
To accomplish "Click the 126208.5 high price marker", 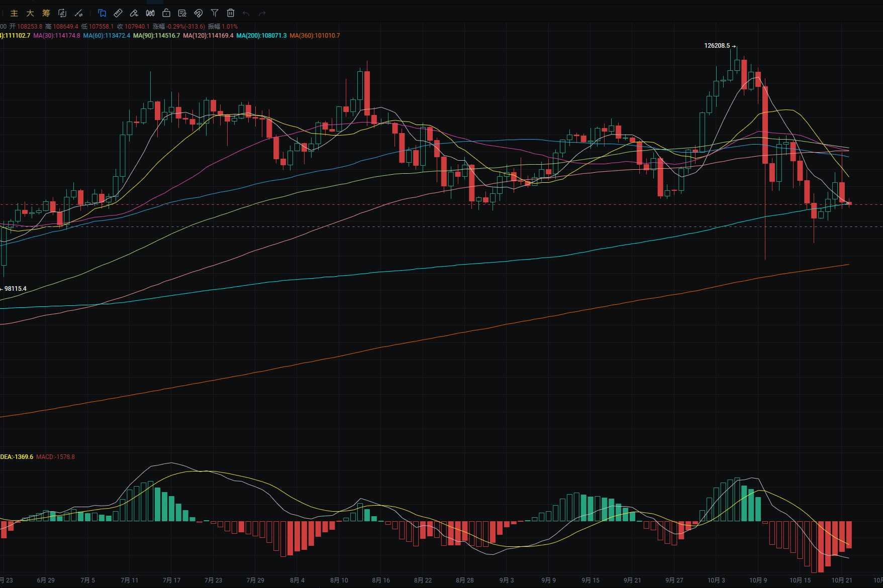I will coord(717,46).
